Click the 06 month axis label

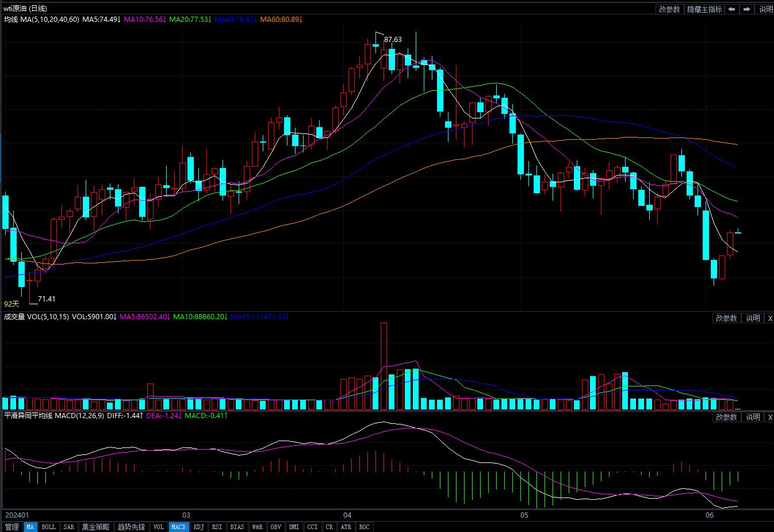tap(709, 515)
